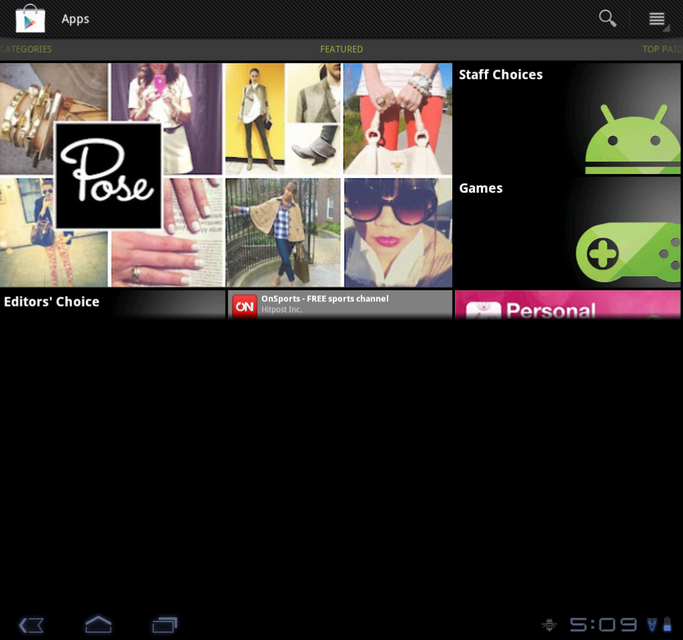This screenshot has height=640, width=683.
Task: Click the woman in tan cape photo
Action: [x=283, y=233]
